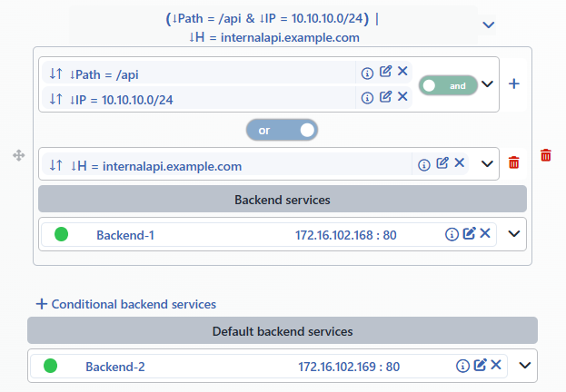Image resolution: width=566 pixels, height=392 pixels.
Task: Show info for Backend-2
Action: coord(462,366)
